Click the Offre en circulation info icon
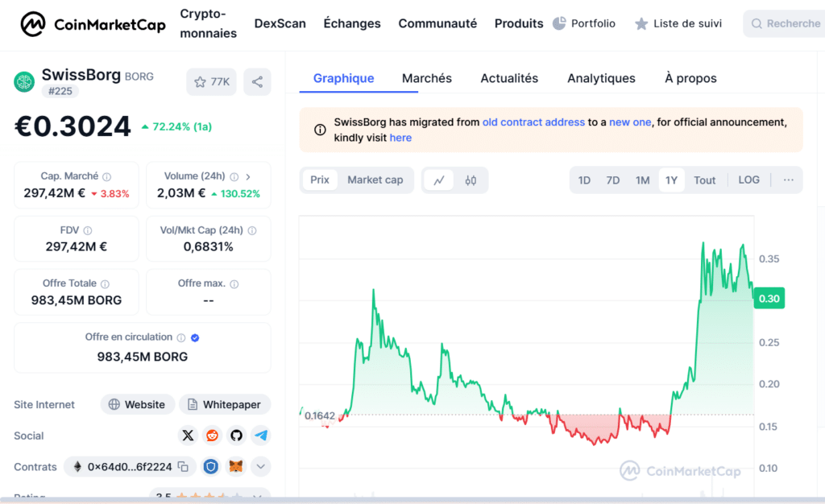 (x=181, y=337)
